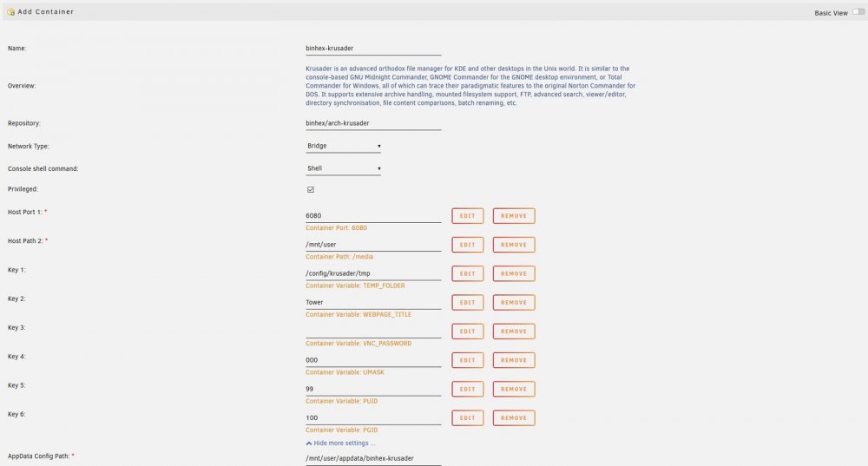Click the Host Path 2 field

(x=373, y=245)
